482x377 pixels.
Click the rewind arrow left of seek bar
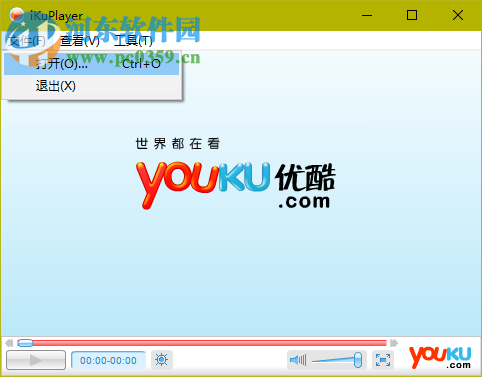[9, 343]
